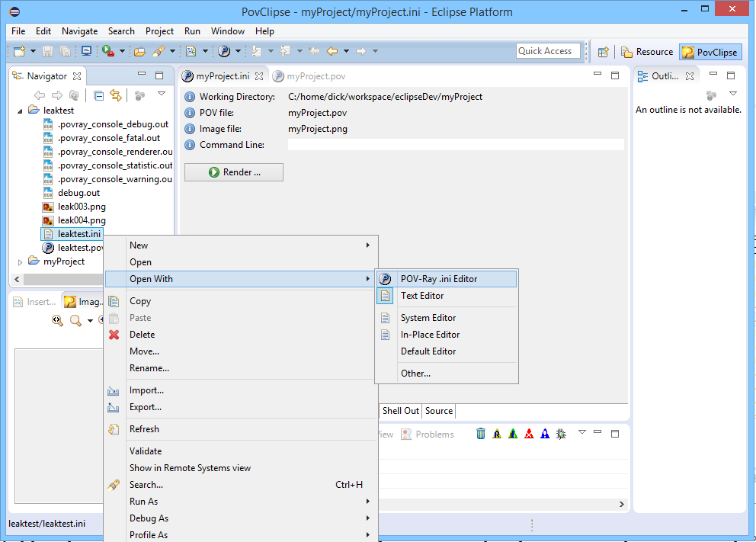Click the red triangle X icon
Viewport: 756px width, 542px height.
tap(529, 434)
